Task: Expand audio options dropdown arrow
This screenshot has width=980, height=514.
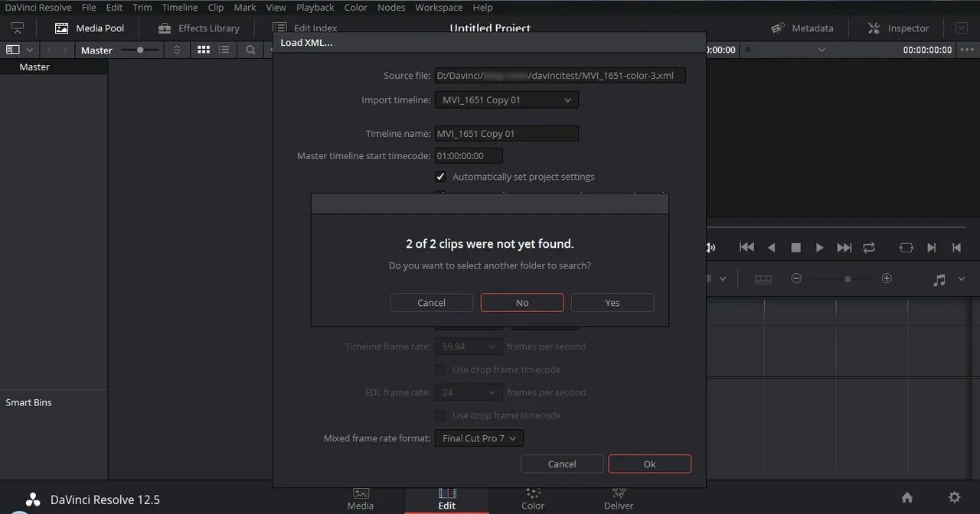Action: (962, 279)
